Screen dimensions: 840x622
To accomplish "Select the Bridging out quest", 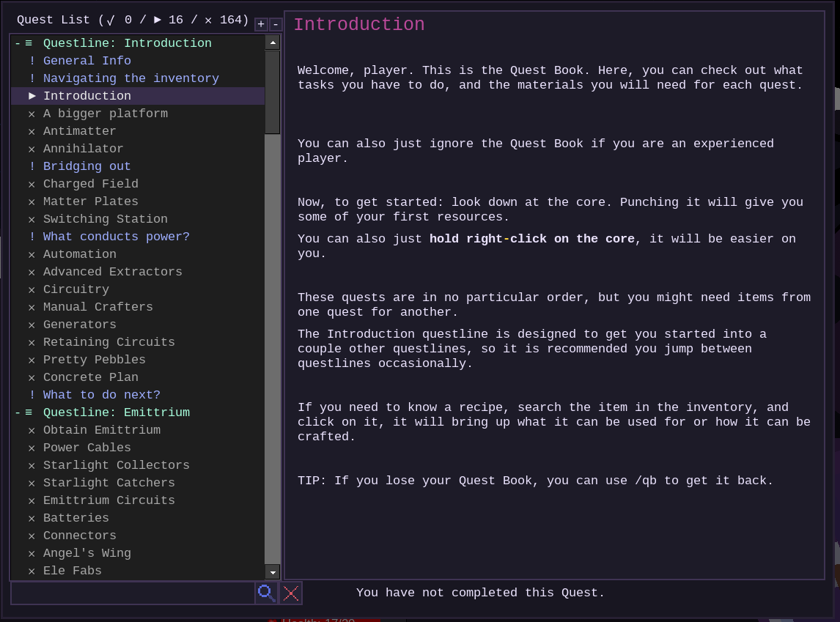I will point(86,166).
